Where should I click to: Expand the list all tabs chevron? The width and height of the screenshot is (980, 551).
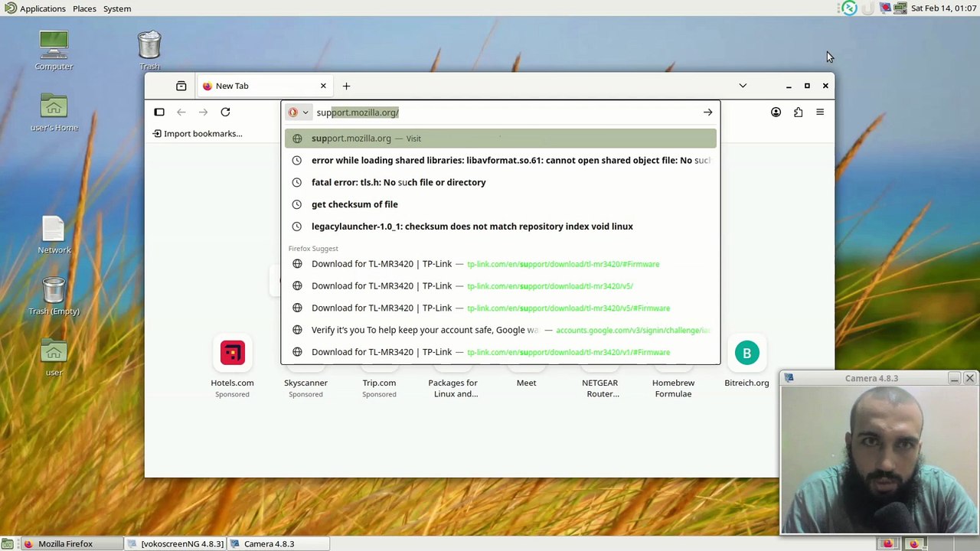coord(743,86)
